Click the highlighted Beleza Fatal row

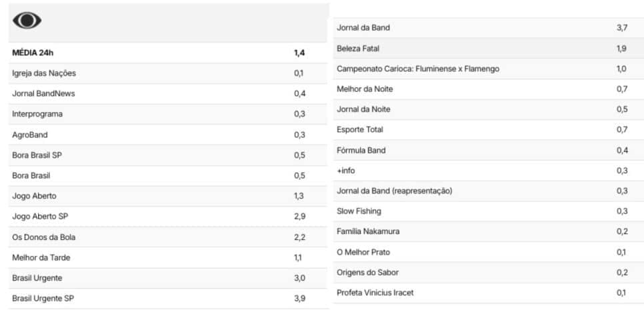point(489,49)
